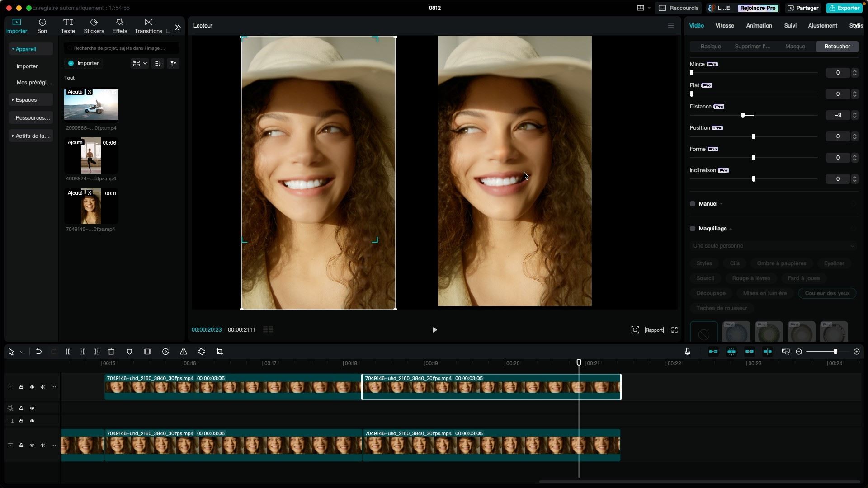
Task: Click the Rapport aspect ratio button
Action: coord(654,330)
